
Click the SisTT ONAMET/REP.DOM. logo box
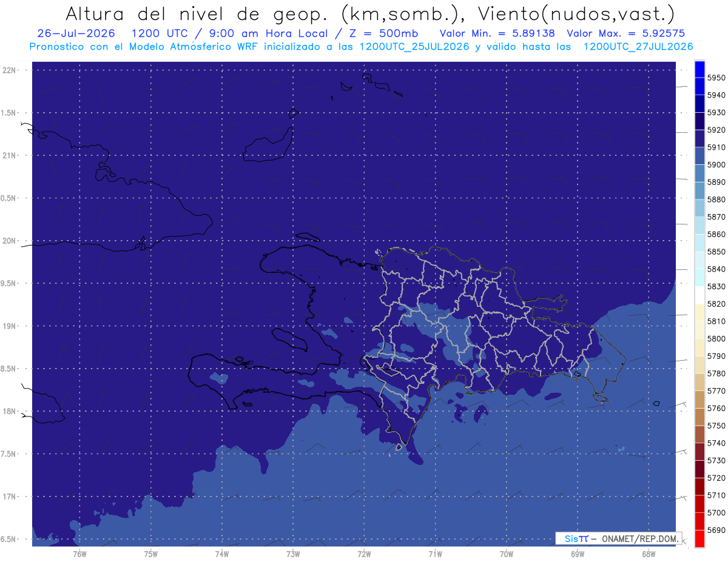pos(618,538)
